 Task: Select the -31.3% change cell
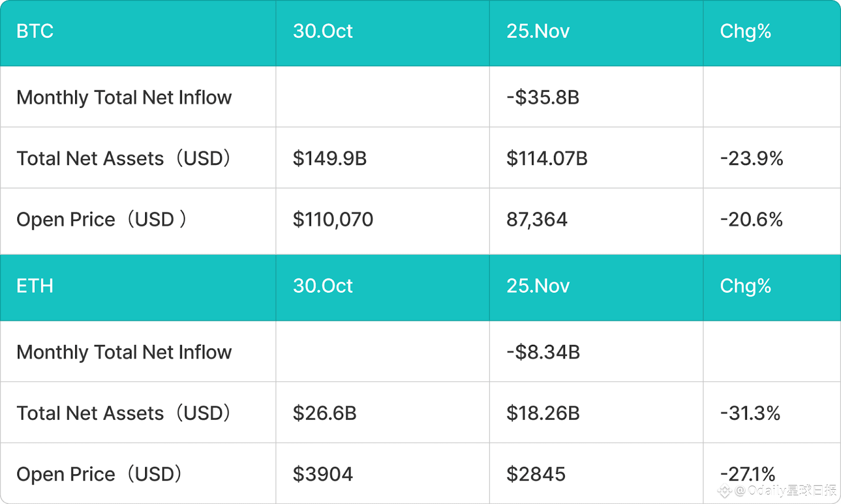750,414
